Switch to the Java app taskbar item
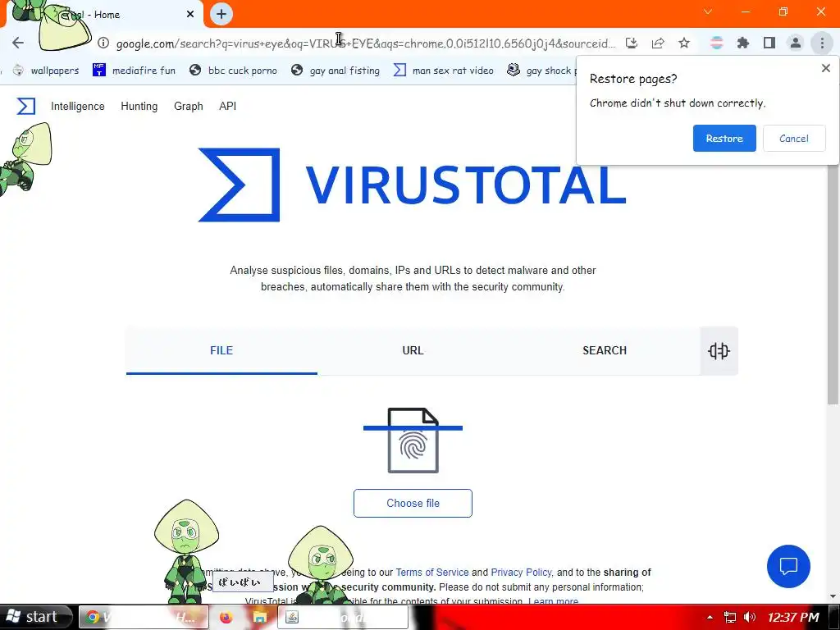The image size is (840, 630). tap(343, 617)
